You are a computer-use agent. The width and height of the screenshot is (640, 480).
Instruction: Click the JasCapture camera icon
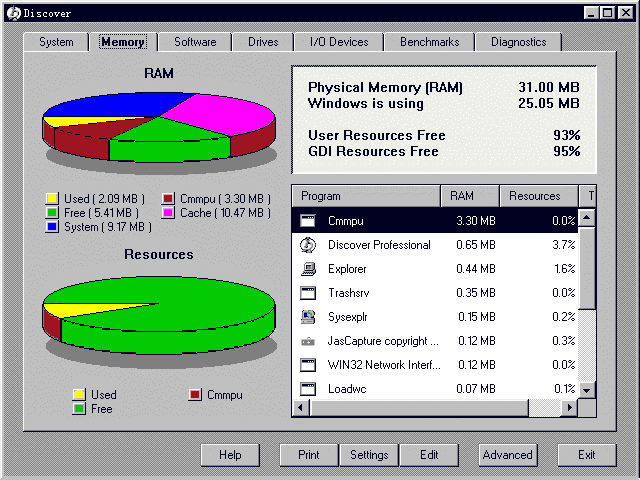pos(308,341)
